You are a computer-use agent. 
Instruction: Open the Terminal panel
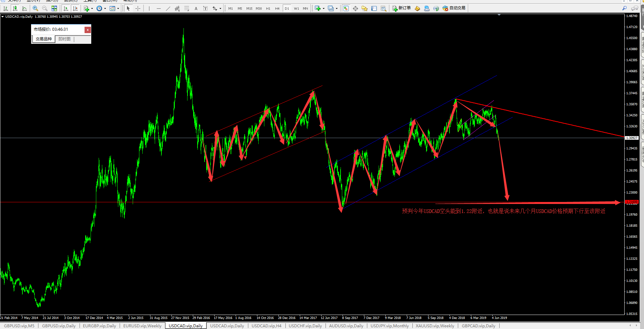pyautogui.click(x=374, y=8)
